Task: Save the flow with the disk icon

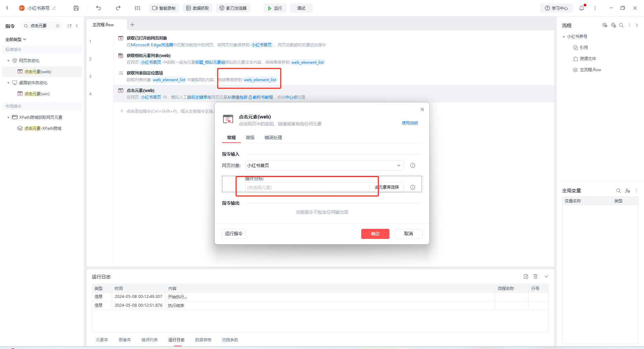Action: pyautogui.click(x=76, y=8)
